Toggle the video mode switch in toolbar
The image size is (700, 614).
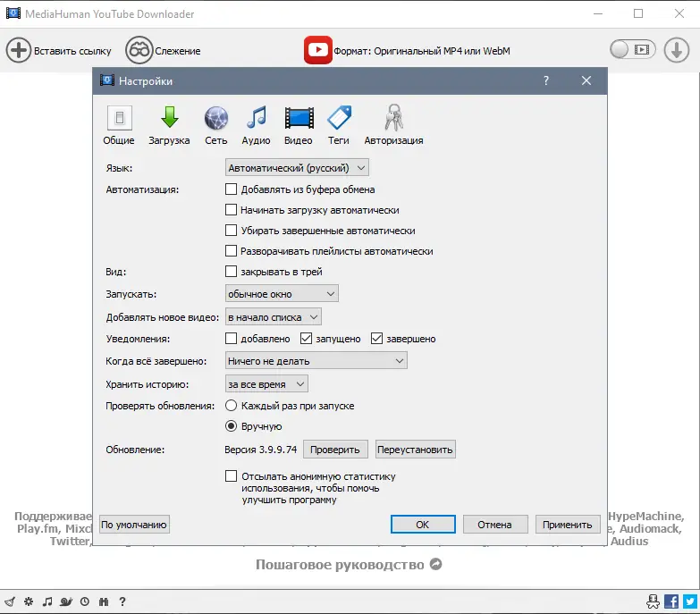pos(633,49)
